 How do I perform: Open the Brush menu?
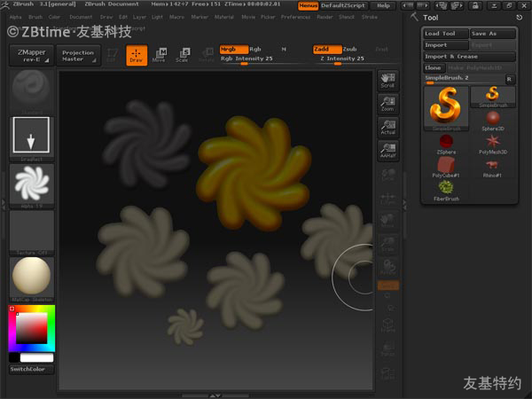(x=35, y=17)
